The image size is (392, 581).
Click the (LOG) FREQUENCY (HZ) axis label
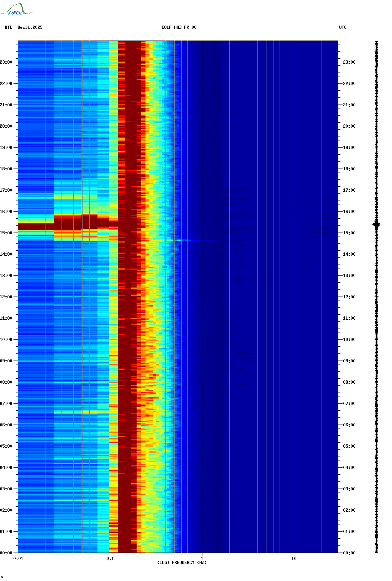[x=182, y=563]
